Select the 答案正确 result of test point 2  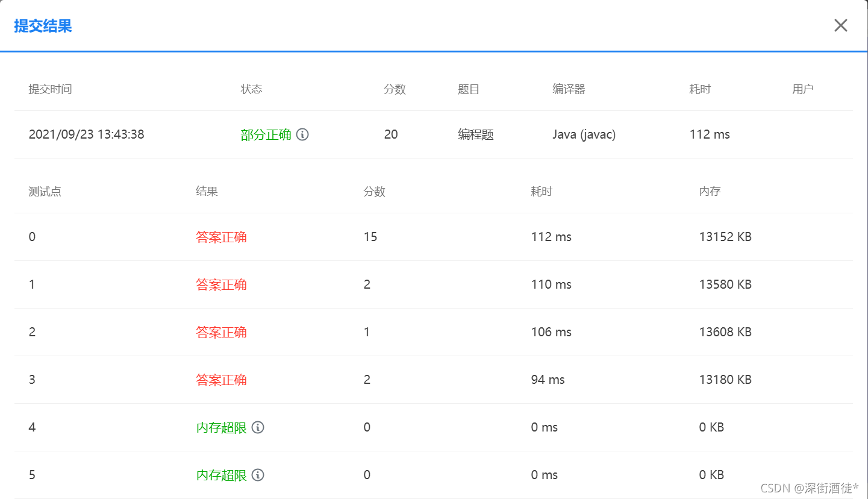point(222,332)
